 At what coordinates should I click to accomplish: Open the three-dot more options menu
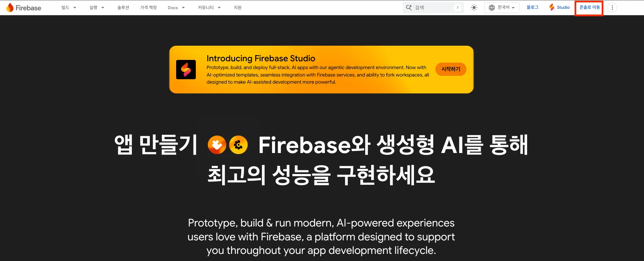(x=612, y=7)
